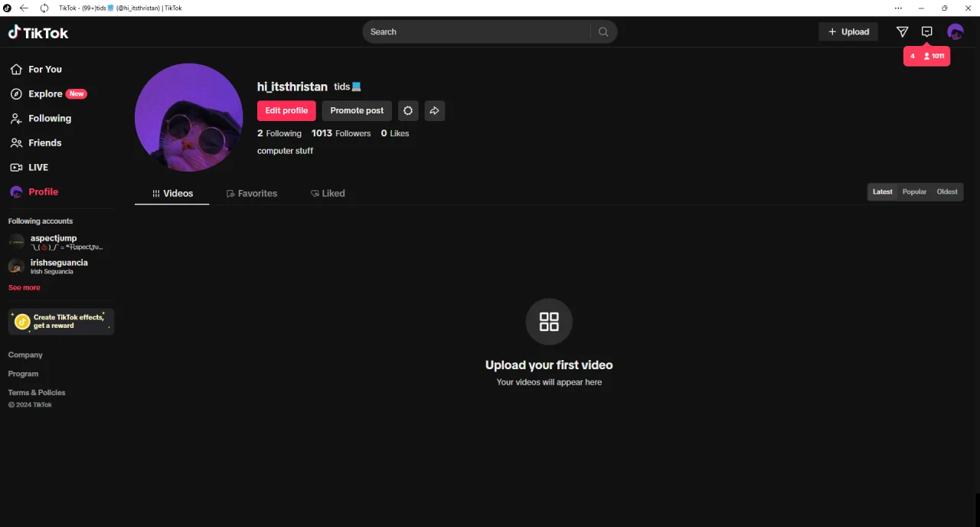The height and width of the screenshot is (527, 980).
Task: Open the irishseguancia following account
Action: [61, 267]
